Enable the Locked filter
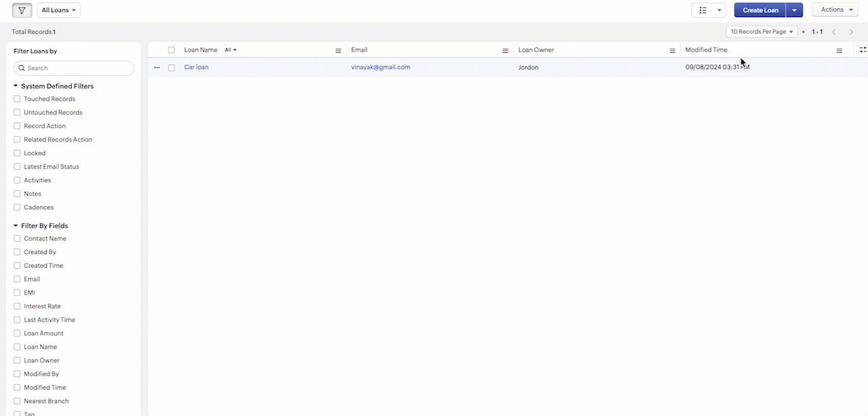 coord(18,153)
